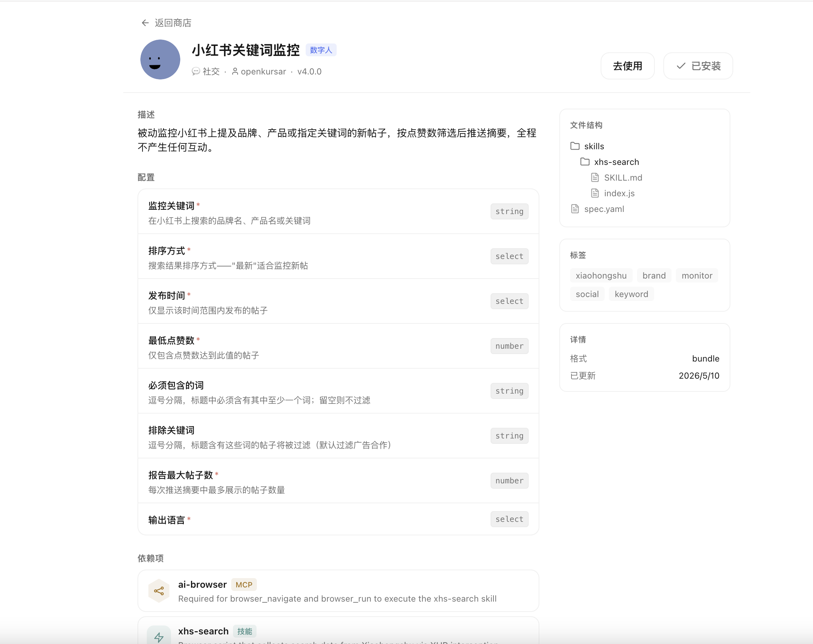The height and width of the screenshot is (644, 813).
Task: Click the social tag
Action: click(587, 294)
